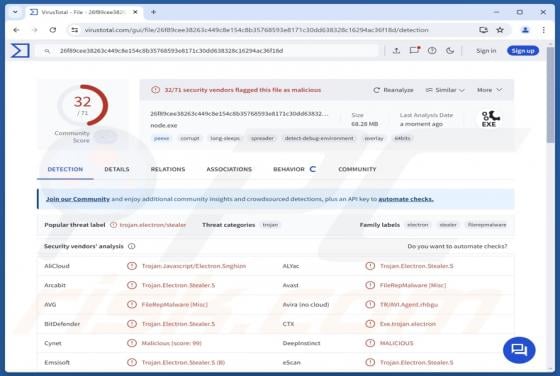
Task: Click the VirusTotal logo icon
Action: [x=20, y=51]
